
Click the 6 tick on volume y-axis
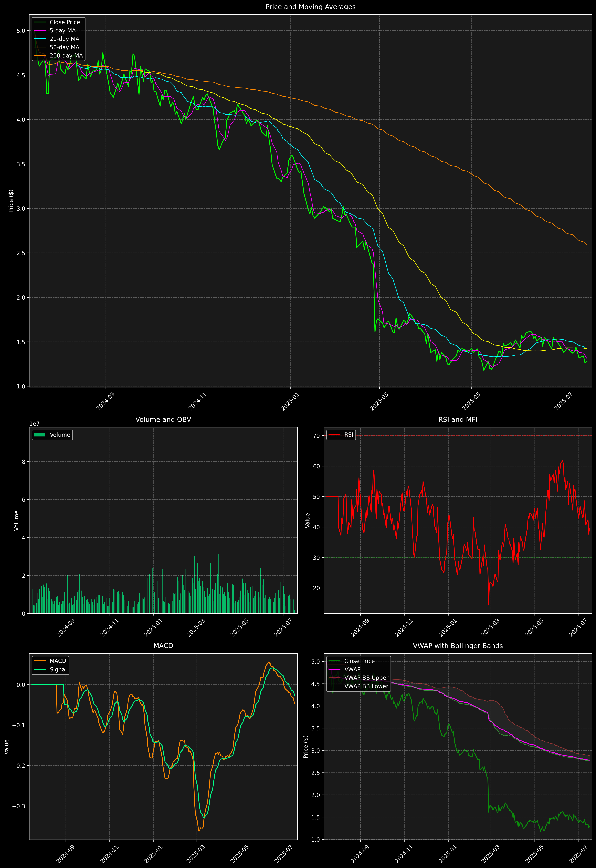pyautogui.click(x=23, y=500)
